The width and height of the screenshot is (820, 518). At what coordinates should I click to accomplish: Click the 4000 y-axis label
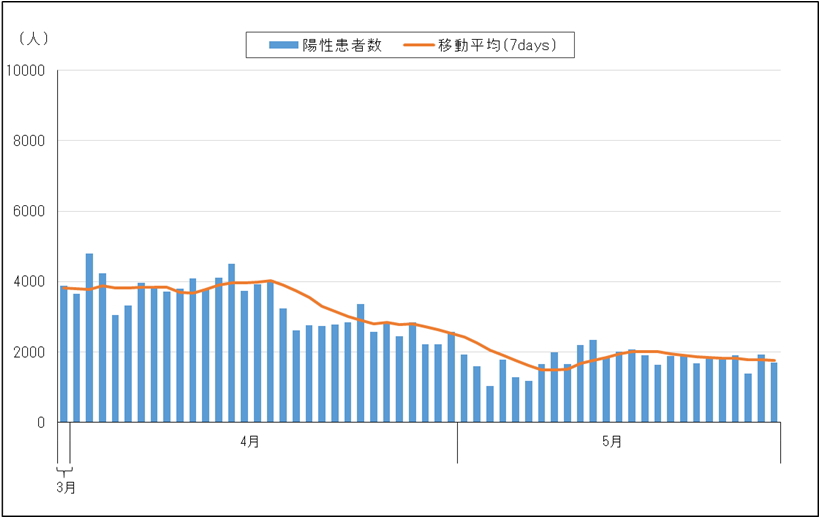coord(29,282)
